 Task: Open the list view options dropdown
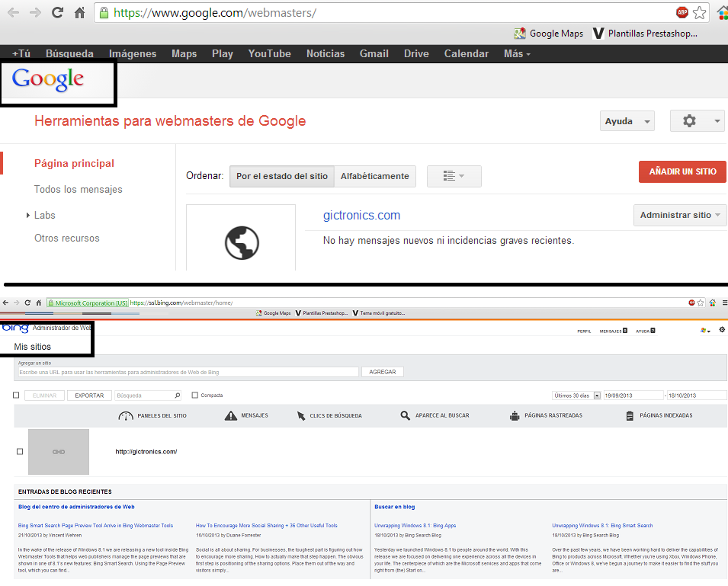[454, 176]
